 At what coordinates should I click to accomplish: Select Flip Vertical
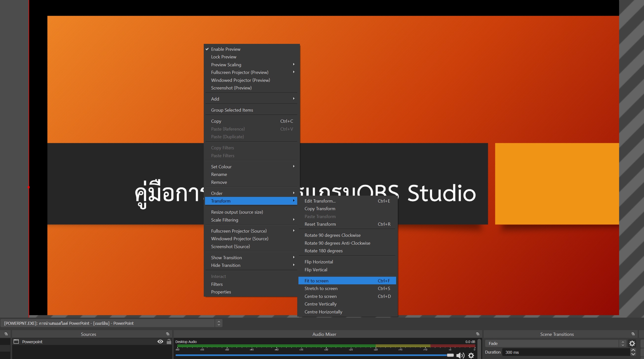(x=347, y=270)
